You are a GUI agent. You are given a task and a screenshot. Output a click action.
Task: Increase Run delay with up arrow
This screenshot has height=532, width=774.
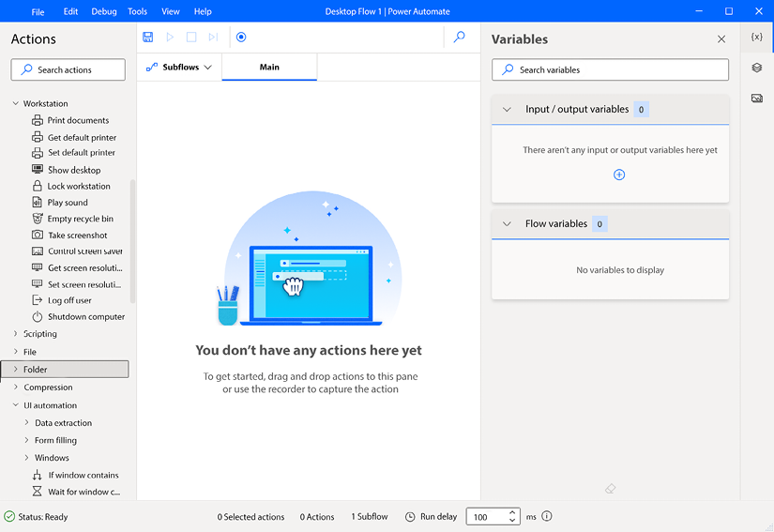click(512, 512)
